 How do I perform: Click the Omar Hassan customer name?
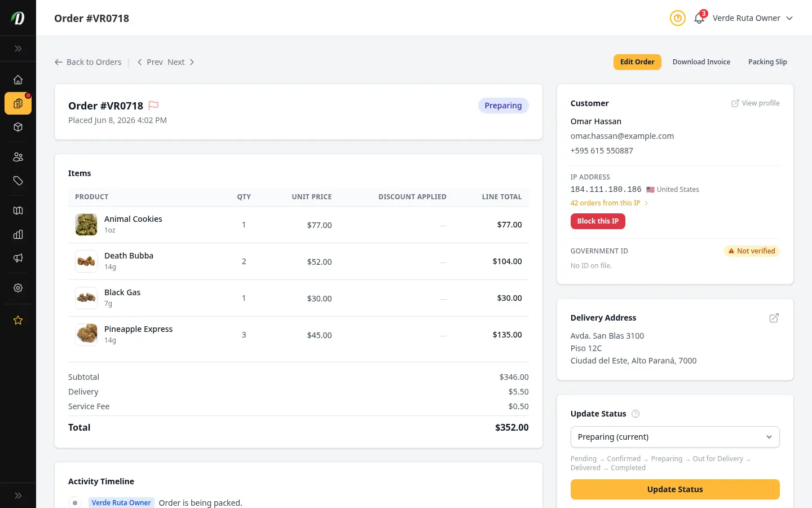(595, 121)
